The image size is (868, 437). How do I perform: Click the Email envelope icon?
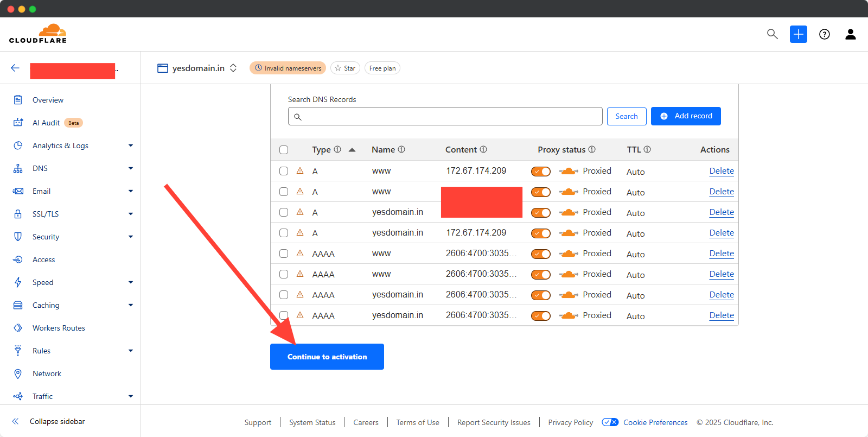18,191
